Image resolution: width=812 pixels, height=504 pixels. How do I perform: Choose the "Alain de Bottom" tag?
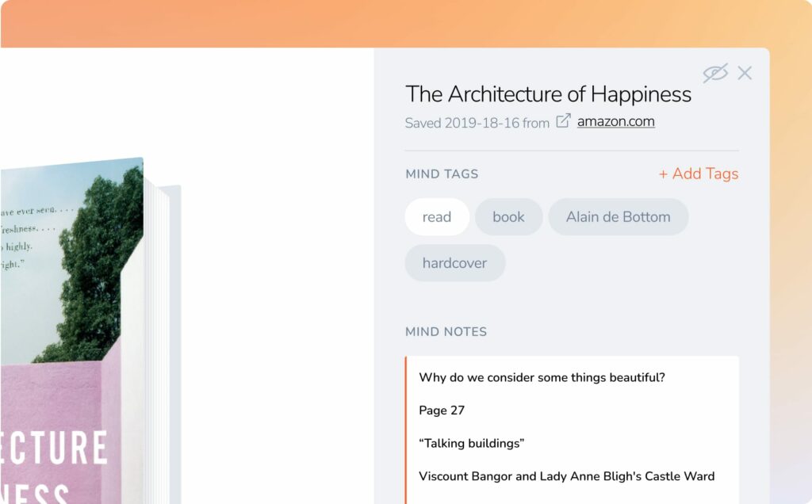coord(618,217)
